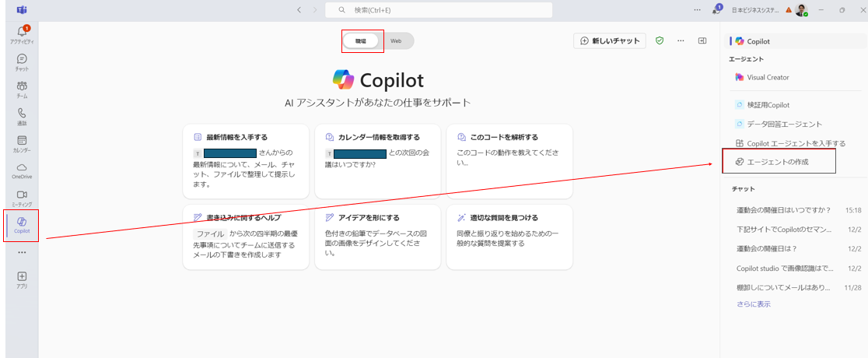Select the アイデアを形にする prompt card
Viewport: 868px width, 358px height.
pyautogui.click(x=377, y=237)
